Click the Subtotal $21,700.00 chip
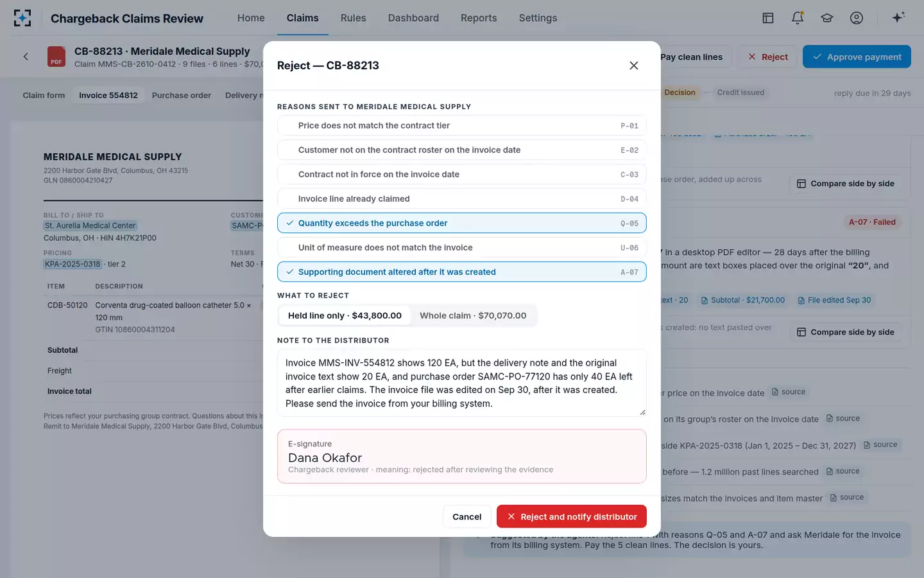 pyautogui.click(x=743, y=300)
